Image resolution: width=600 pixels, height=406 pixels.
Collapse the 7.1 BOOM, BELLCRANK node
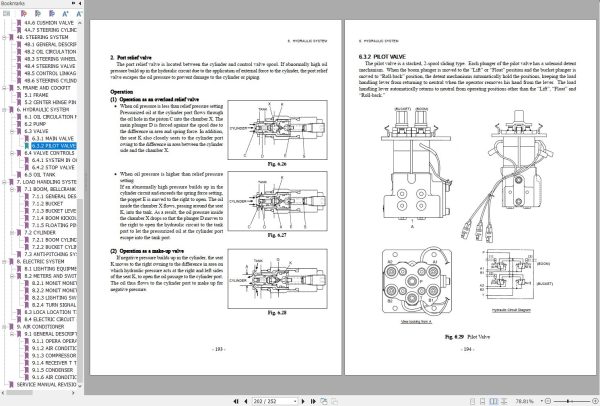(12, 189)
